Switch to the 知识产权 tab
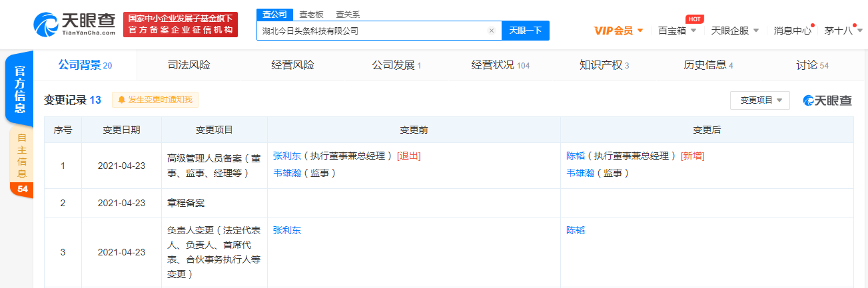Screen dimensions: 868x288 pos(604,65)
